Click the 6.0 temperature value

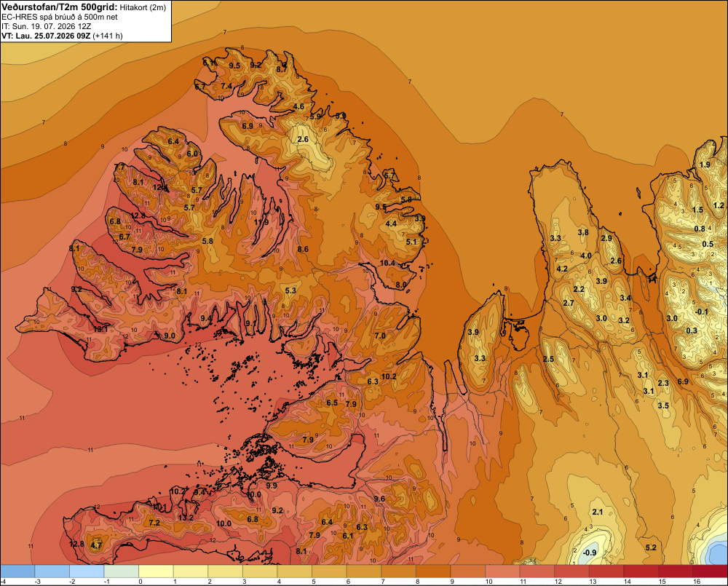click(191, 154)
